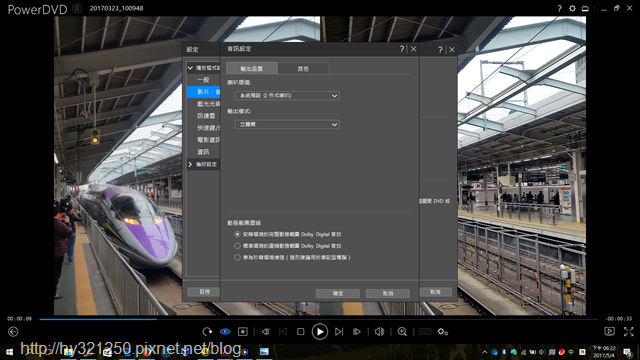This screenshot has height=360, width=640.
Task: Select 快速鍵 item in settings tree
Action: point(208,128)
